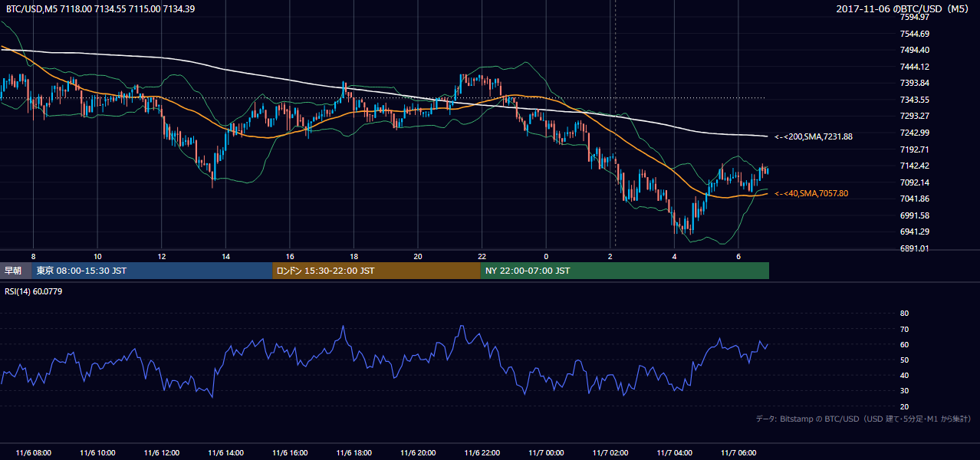
Task: Click the 11/6 16:00 time axis label
Action: [x=289, y=453]
